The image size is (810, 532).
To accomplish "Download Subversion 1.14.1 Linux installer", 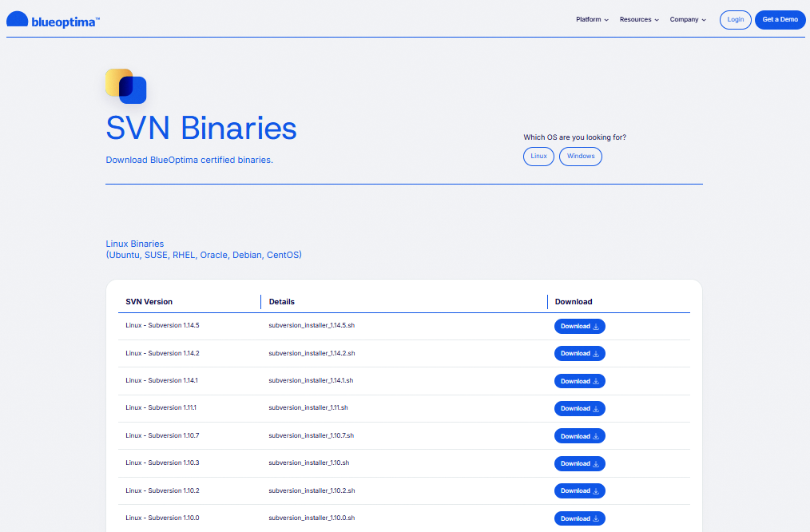I will pos(579,381).
